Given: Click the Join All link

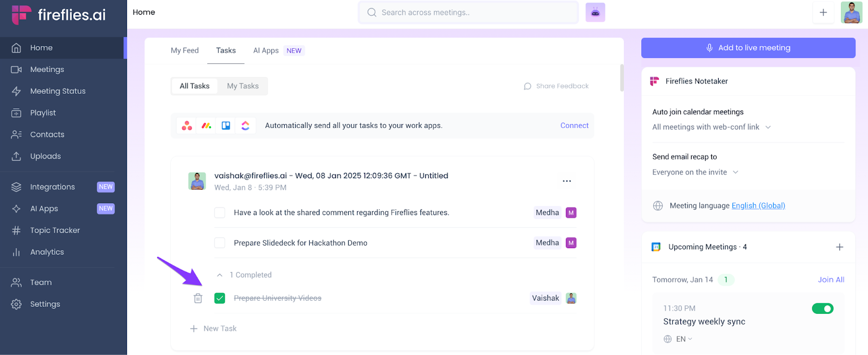Looking at the screenshot, I should pos(831,280).
